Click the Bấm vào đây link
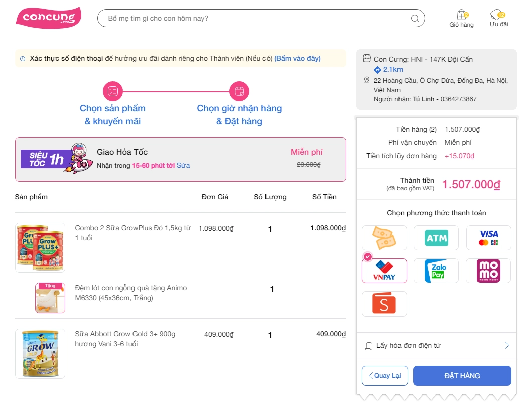This screenshot has width=532, height=411. point(297,59)
